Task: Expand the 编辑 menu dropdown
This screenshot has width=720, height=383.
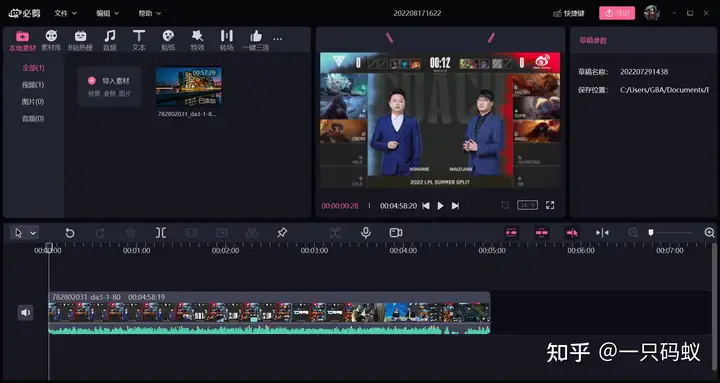Action: point(107,13)
